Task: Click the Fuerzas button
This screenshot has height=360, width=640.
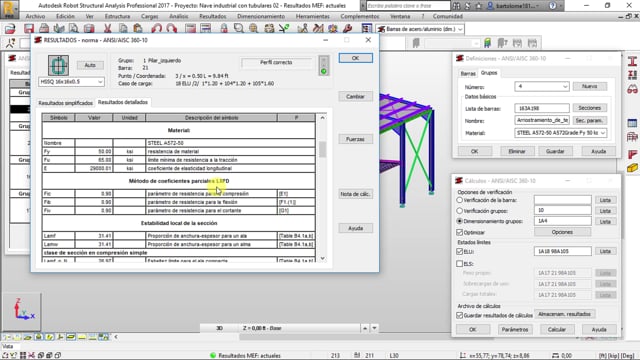Action: (356, 139)
